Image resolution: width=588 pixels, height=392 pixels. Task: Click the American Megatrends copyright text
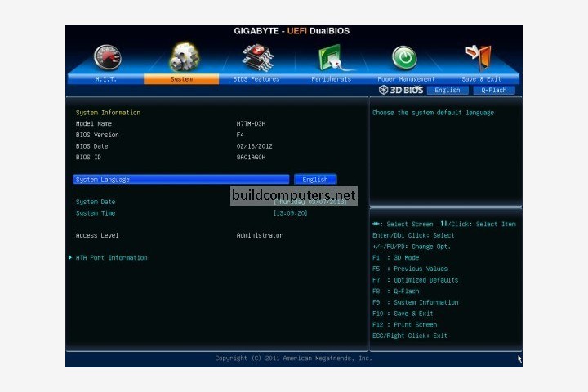click(294, 359)
